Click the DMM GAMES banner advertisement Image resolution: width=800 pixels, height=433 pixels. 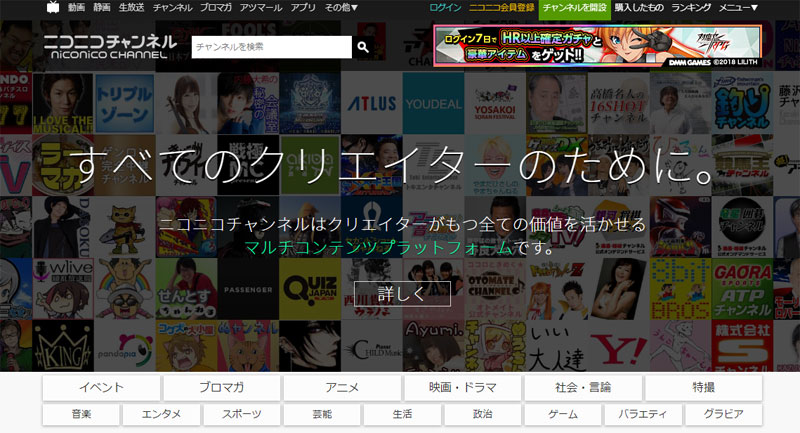597,45
